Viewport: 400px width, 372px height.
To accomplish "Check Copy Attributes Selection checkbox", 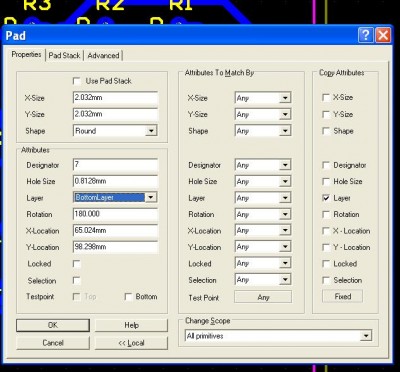I will (326, 280).
